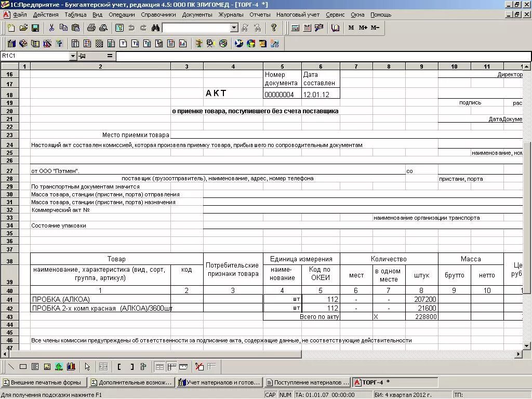Click the Undo arrow icon

(x=131, y=28)
